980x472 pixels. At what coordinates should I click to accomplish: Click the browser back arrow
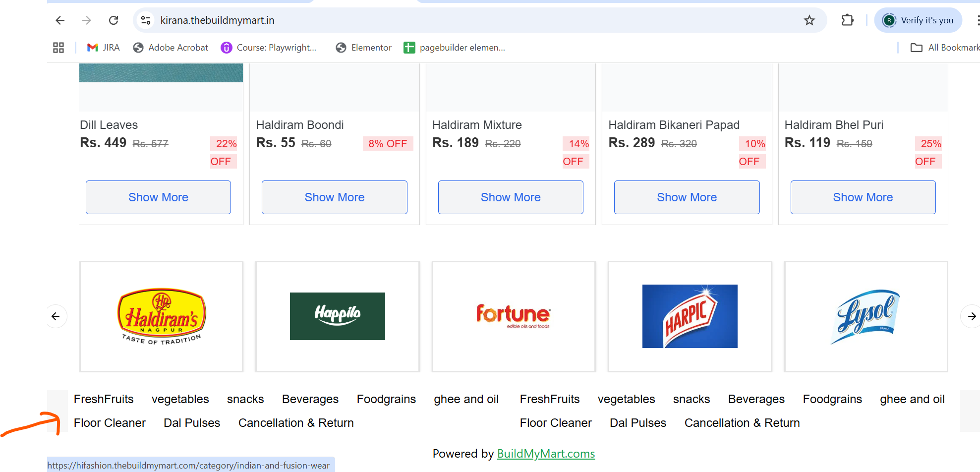point(60,20)
